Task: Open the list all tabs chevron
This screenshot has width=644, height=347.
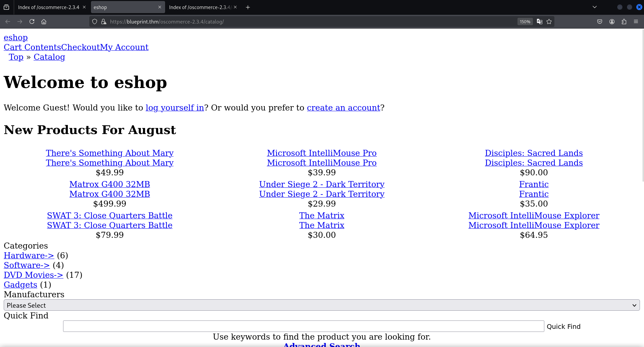Action: point(594,7)
